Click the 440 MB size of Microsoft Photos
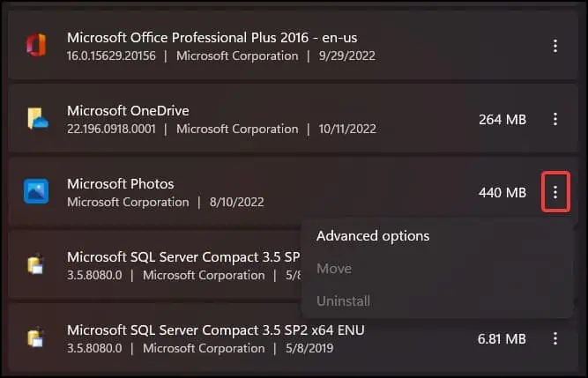This screenshot has width=588, height=378. 502,192
